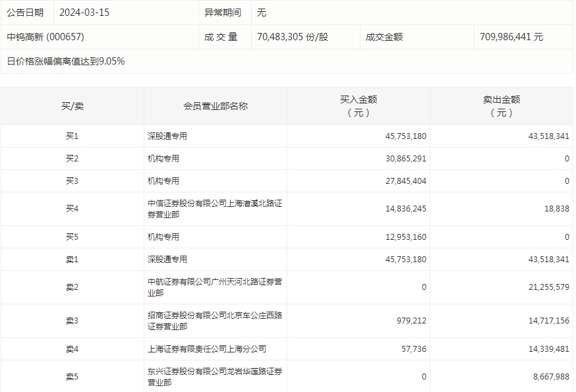576x392 pixels.
Task: Click the 买入金额(元) column header
Action: click(x=359, y=106)
